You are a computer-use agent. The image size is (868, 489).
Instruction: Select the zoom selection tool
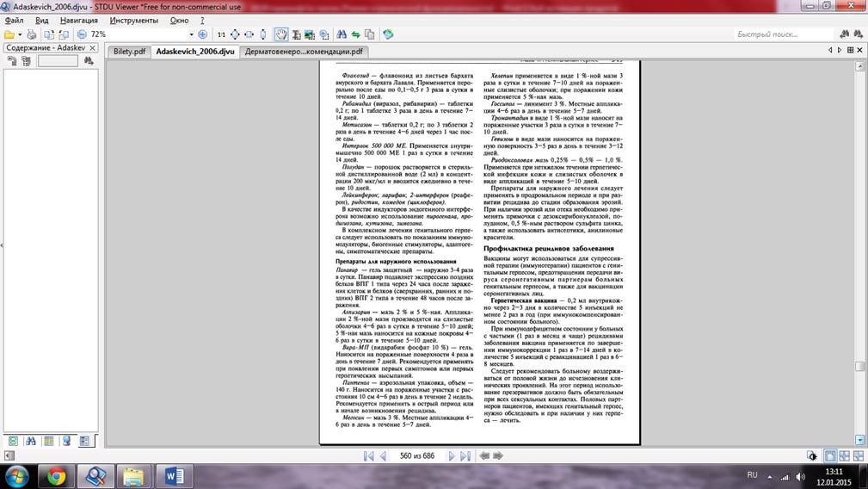[x=323, y=34]
